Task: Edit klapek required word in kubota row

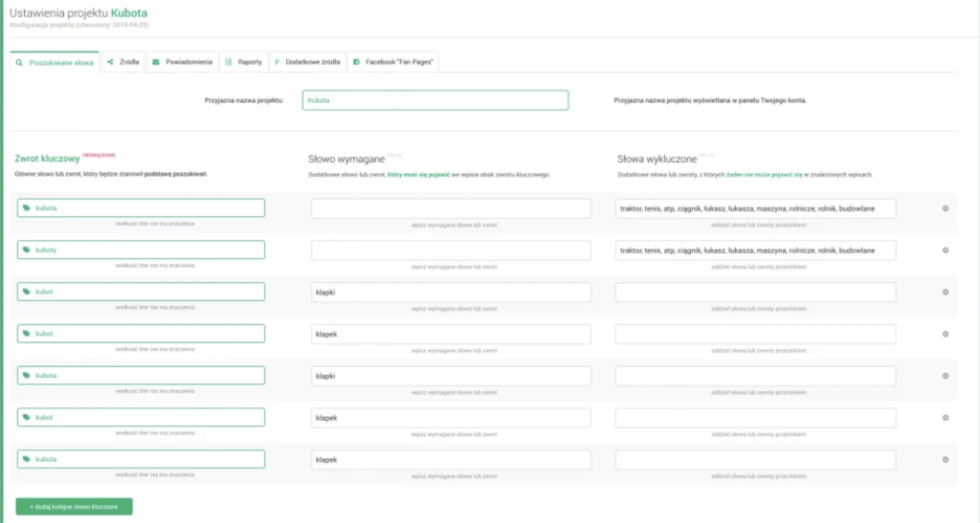Action: [x=451, y=459]
